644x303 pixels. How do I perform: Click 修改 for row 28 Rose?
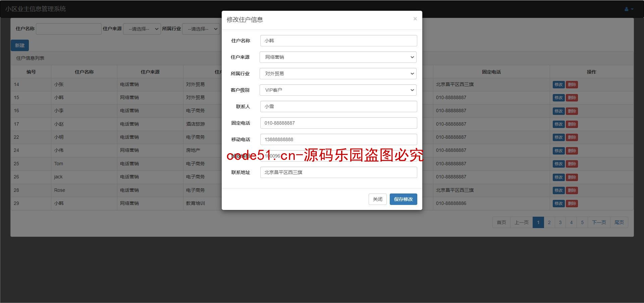coord(558,190)
